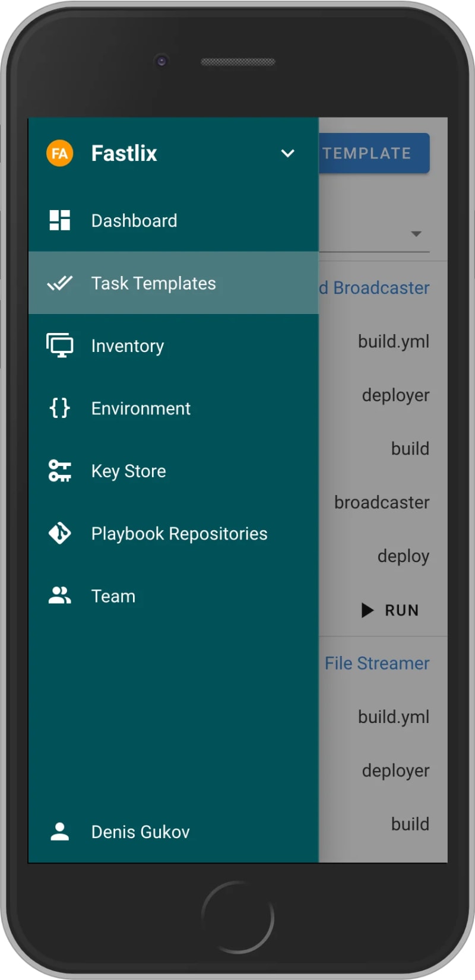475x980 pixels.
Task: Click build.yml under File Streamer
Action: (x=394, y=717)
